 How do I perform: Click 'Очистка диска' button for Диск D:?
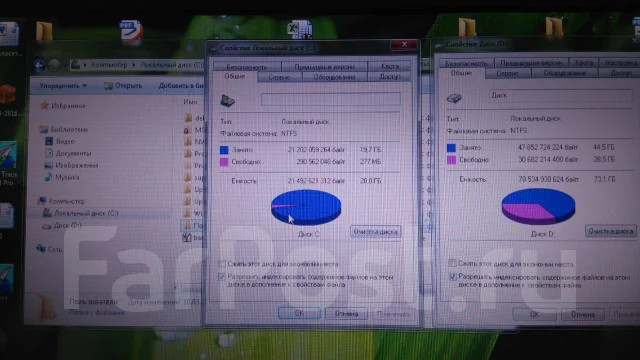pyautogui.click(x=611, y=231)
